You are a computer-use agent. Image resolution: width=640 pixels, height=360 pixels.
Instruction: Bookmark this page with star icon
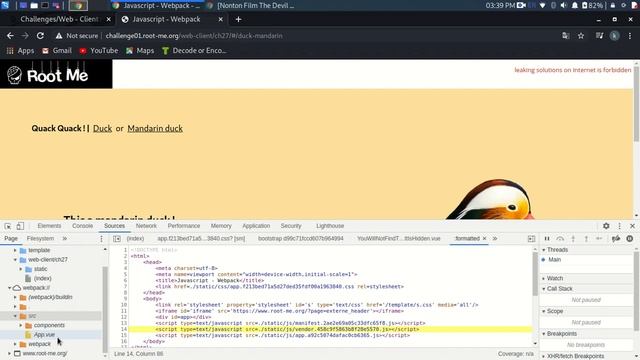coord(581,36)
